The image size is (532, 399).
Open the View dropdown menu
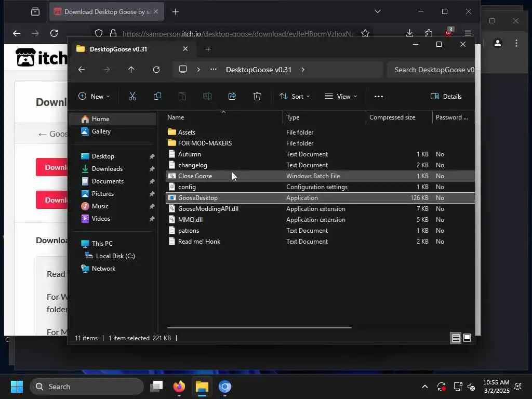click(341, 96)
